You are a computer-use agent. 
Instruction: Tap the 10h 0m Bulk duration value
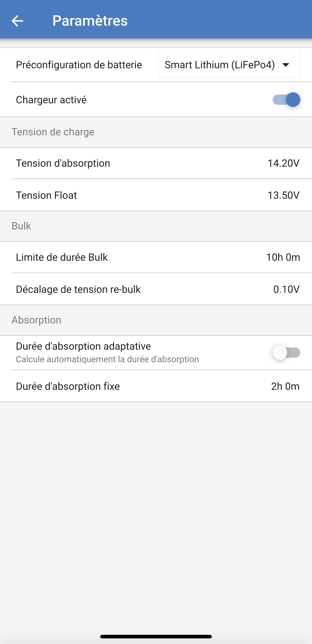[x=283, y=257]
